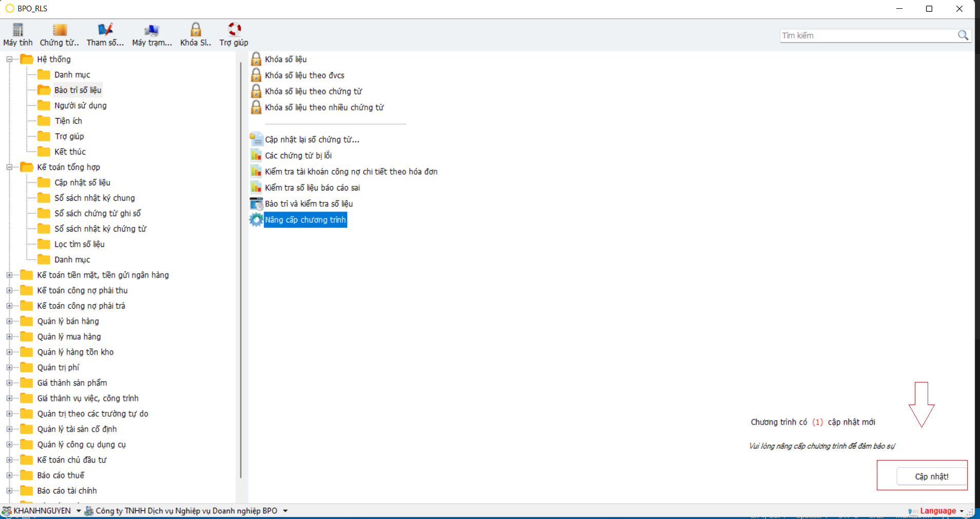The image size is (980, 519).
Task: Open the Chứng từ toolbar icon
Action: point(60,30)
